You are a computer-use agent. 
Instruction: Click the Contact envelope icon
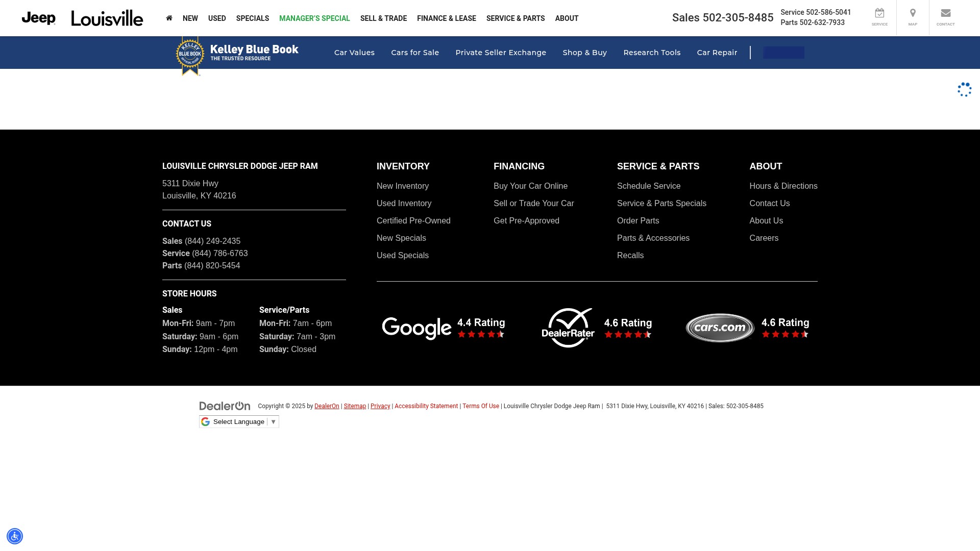pos(945,17)
